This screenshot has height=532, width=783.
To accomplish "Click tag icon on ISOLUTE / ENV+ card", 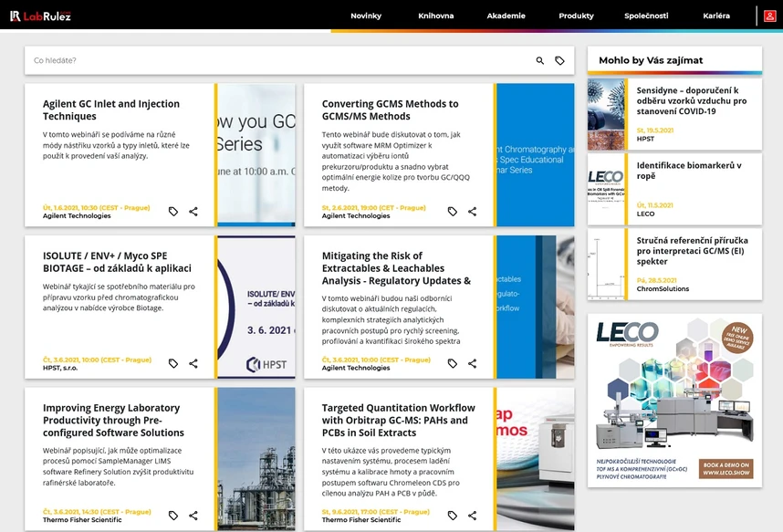I will point(173,363).
